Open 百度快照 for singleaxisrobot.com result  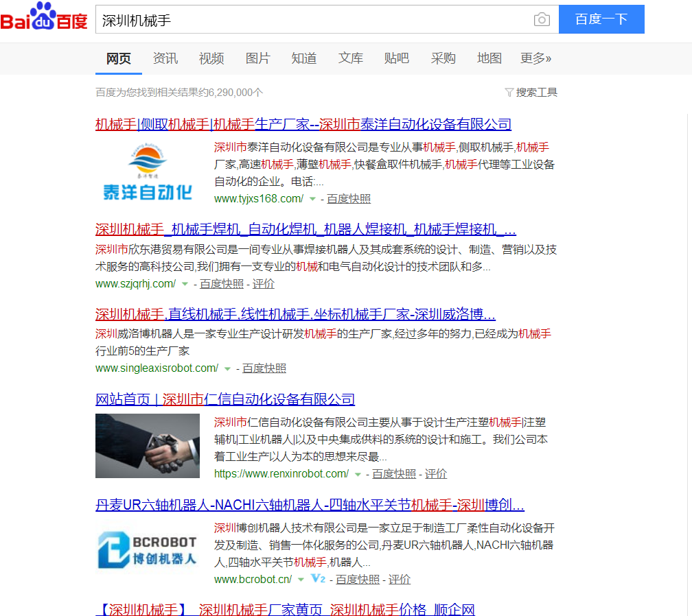coord(264,368)
